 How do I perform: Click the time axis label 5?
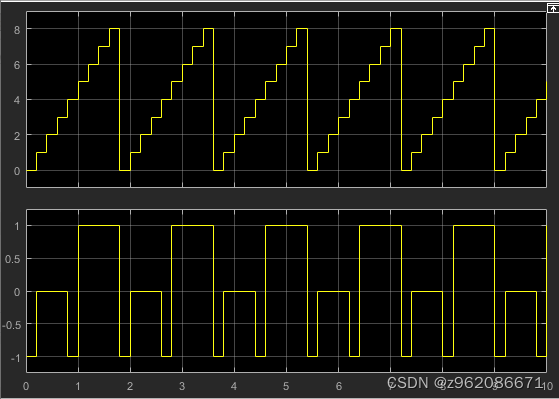[x=286, y=386]
